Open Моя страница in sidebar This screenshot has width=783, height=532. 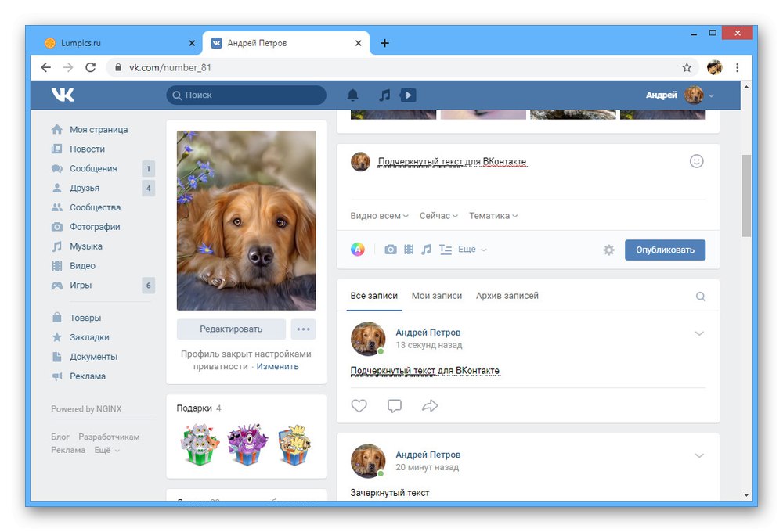[x=99, y=129]
